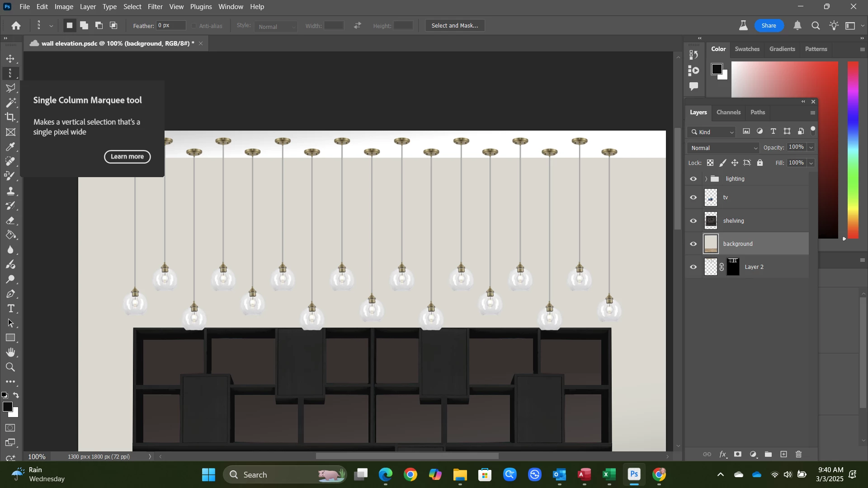The image size is (868, 488).
Task: Select the Move tool
Action: [10, 59]
